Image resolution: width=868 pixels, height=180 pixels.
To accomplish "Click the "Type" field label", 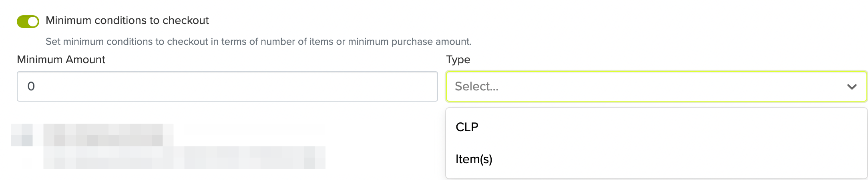I will point(458,60).
